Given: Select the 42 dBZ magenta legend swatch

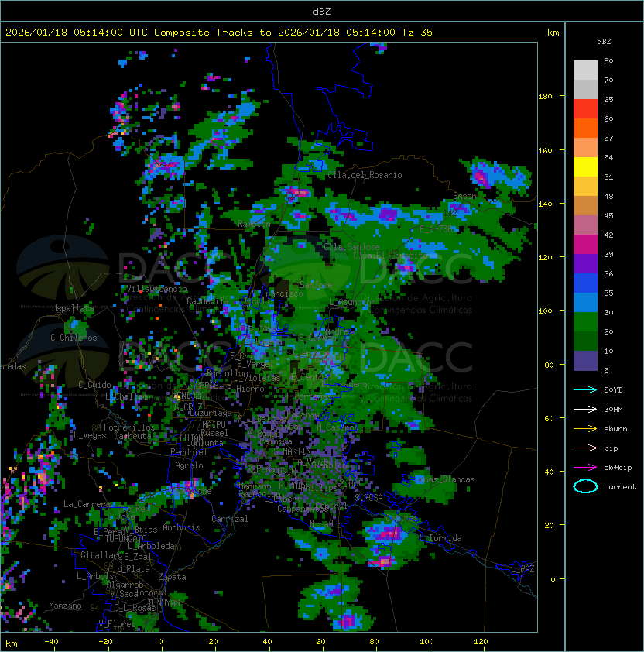Looking at the screenshot, I should pyautogui.click(x=585, y=244).
